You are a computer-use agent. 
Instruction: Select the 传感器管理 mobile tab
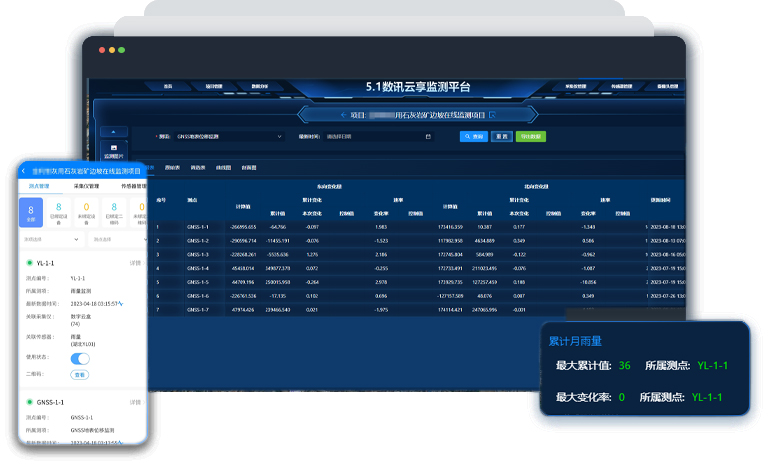(133, 186)
